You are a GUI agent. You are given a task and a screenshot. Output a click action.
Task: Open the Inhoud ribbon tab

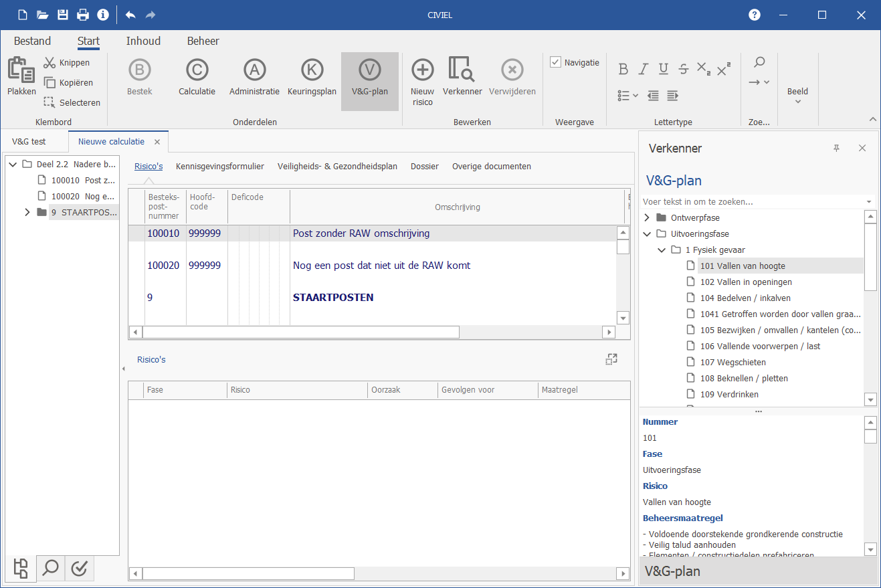tap(143, 41)
